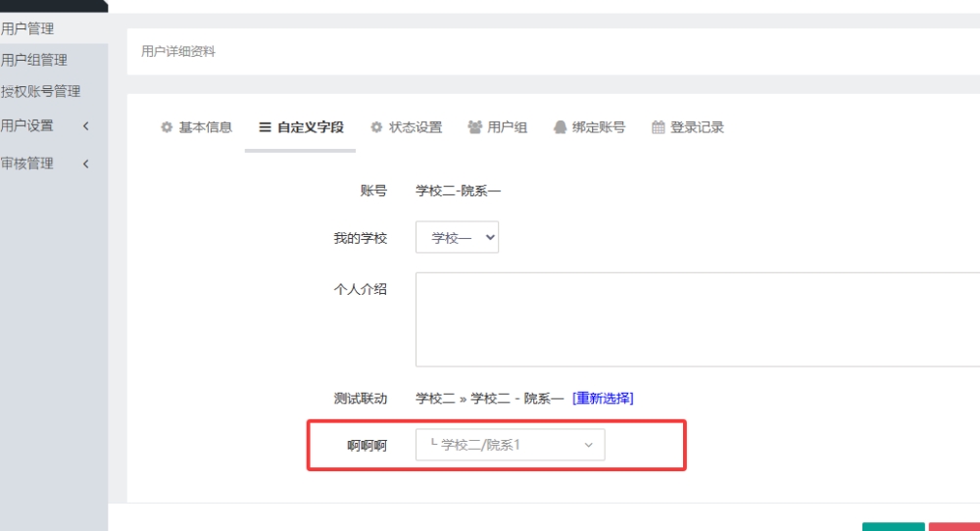Open the 我的学校 dropdown showing 学校一
Image resolution: width=980 pixels, height=531 pixels.
pos(457,237)
